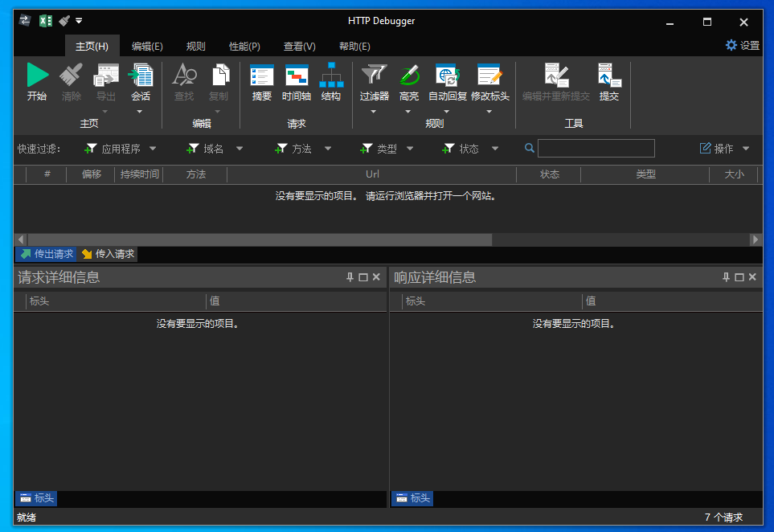The height and width of the screenshot is (532, 774).
Task: Close the 响应详细信息 panel
Action: click(x=752, y=277)
